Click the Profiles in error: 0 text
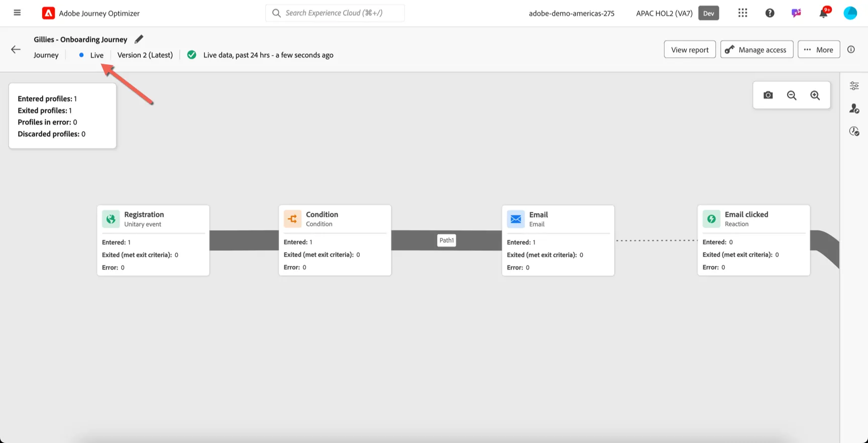 47,122
